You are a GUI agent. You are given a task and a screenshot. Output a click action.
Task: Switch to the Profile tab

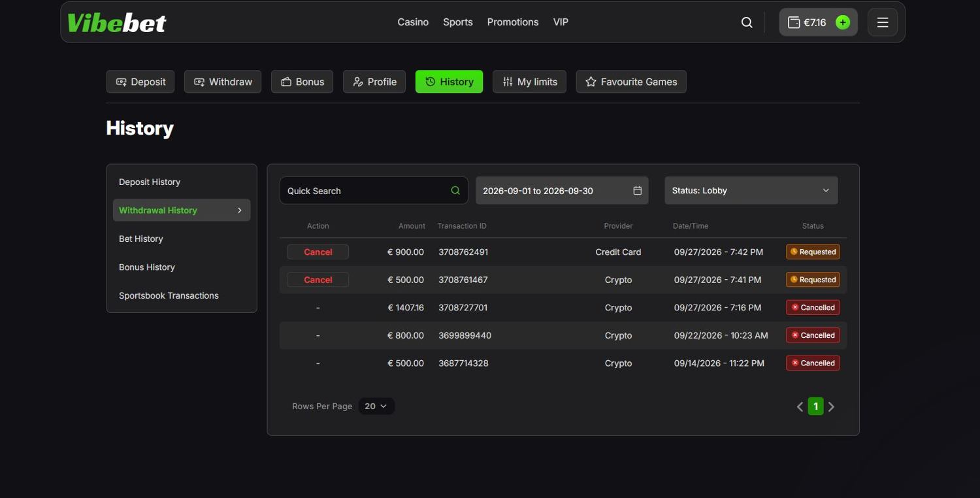374,82
